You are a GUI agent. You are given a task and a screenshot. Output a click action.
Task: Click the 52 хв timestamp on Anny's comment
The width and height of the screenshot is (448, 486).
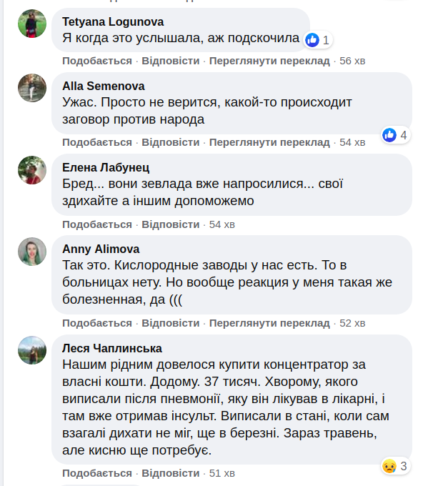point(352,323)
